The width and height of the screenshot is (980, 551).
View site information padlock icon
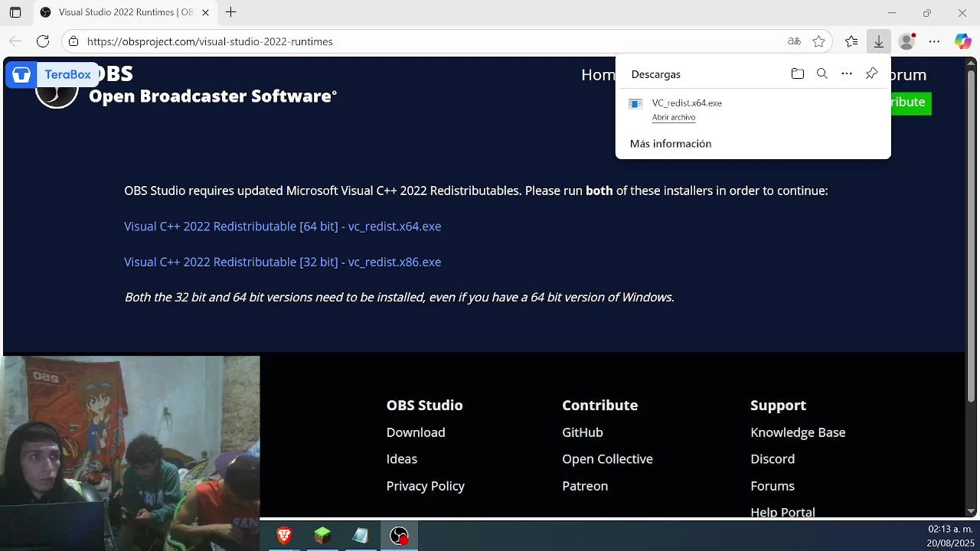tap(73, 41)
